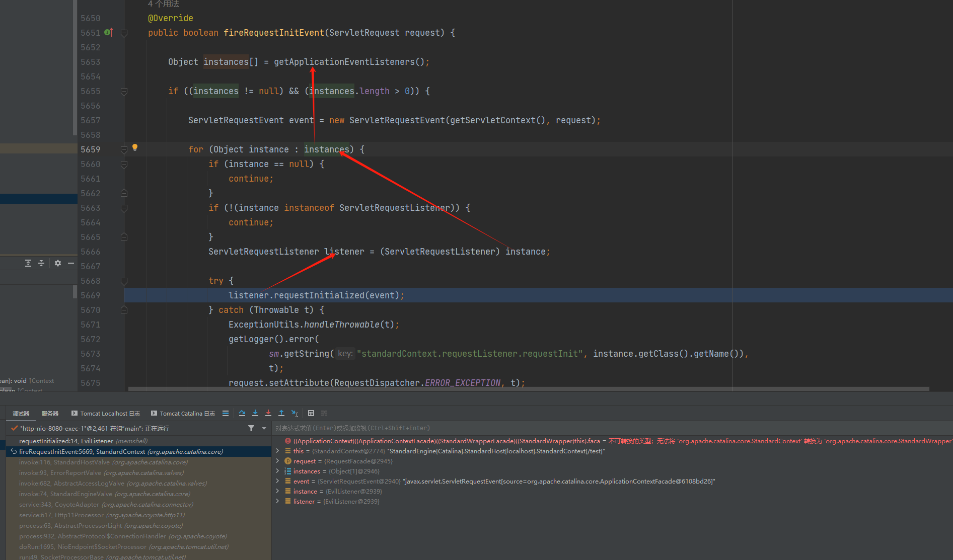
Task: Click the intention lightbulb on line 5659
Action: [x=135, y=148]
